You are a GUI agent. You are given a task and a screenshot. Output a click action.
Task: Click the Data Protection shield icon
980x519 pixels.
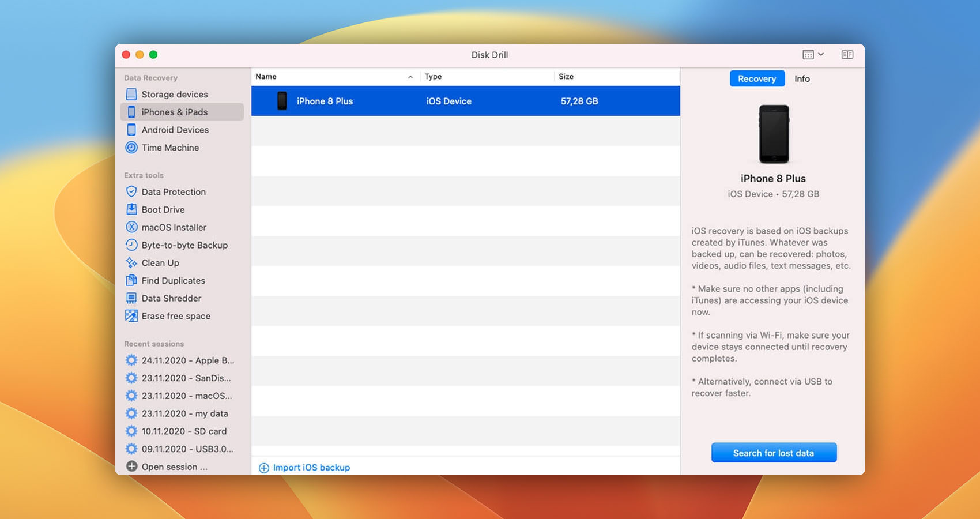point(131,191)
